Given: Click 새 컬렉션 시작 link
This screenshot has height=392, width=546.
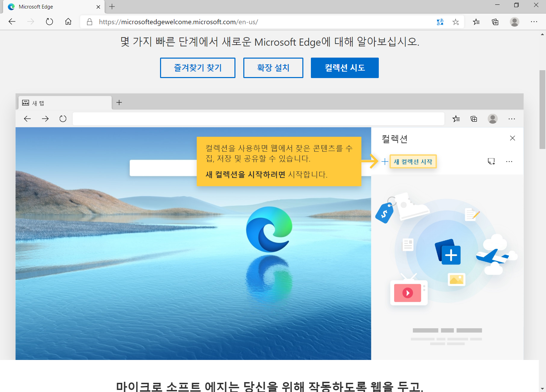Looking at the screenshot, I should point(413,162).
